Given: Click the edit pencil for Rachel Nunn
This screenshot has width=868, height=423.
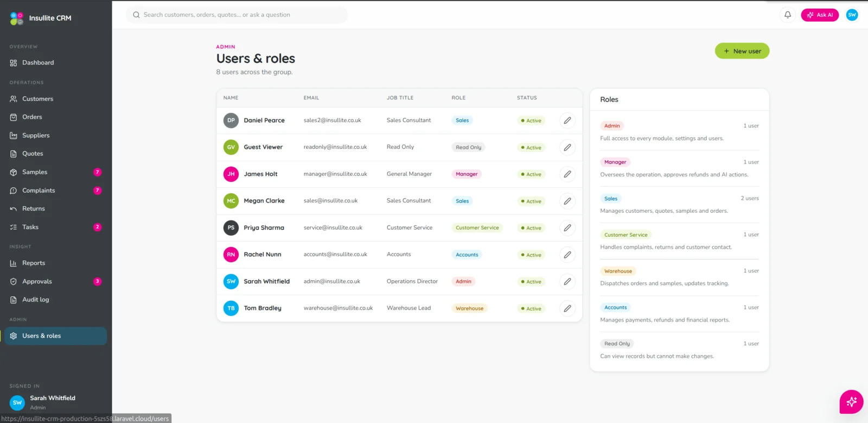Looking at the screenshot, I should 567,255.
